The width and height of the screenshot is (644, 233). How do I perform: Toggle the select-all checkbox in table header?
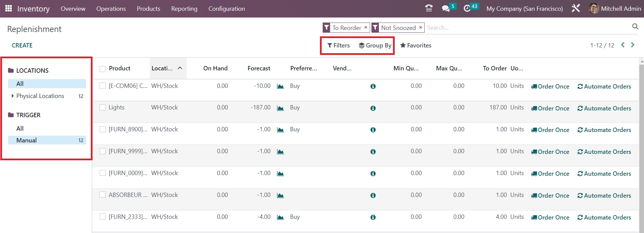coord(103,69)
